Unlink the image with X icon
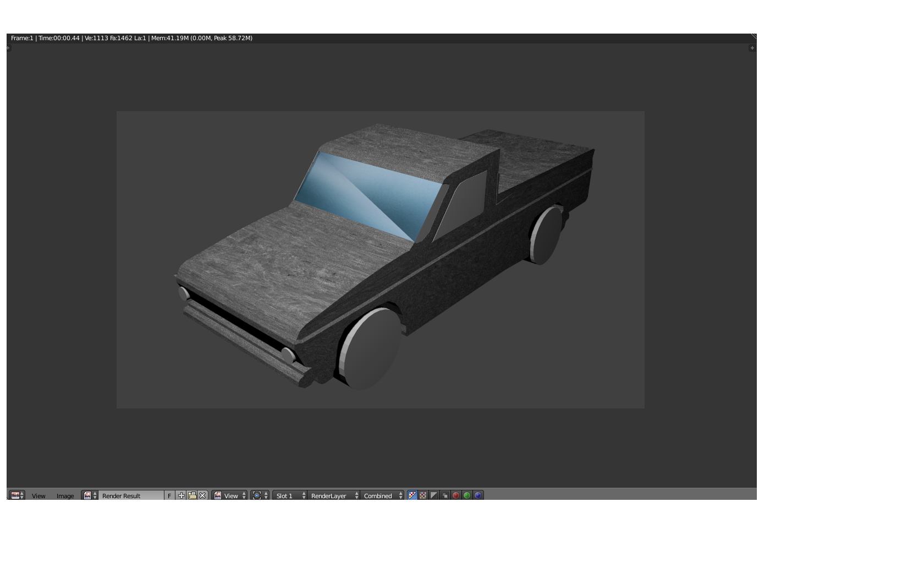 [203, 495]
